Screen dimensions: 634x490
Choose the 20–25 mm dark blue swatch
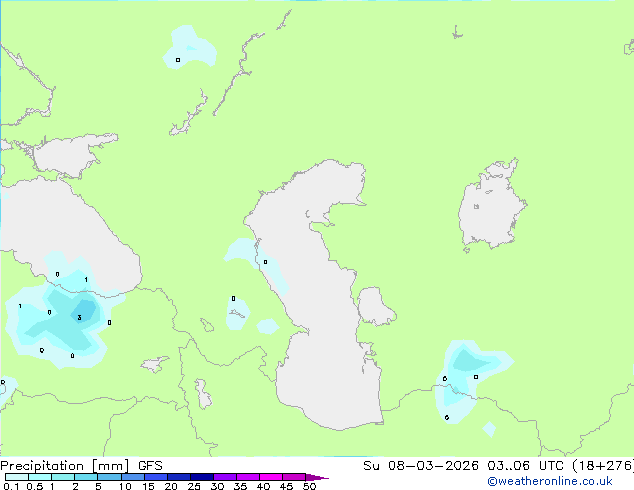coord(178,477)
